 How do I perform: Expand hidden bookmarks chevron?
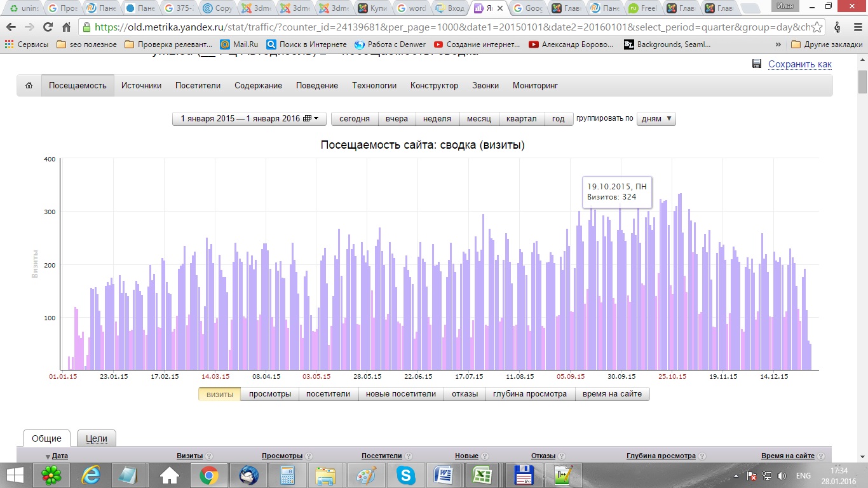coord(778,45)
